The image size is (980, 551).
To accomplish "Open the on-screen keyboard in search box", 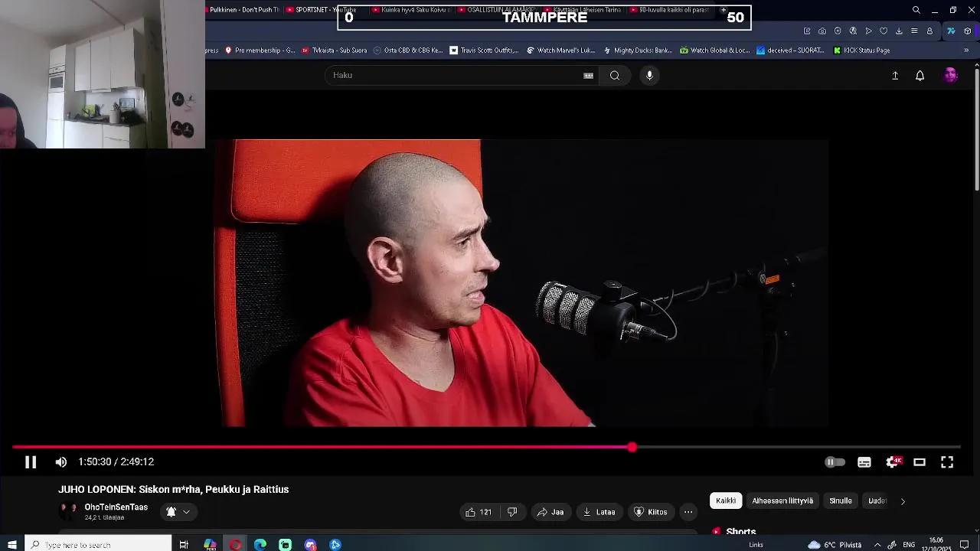I will [588, 75].
